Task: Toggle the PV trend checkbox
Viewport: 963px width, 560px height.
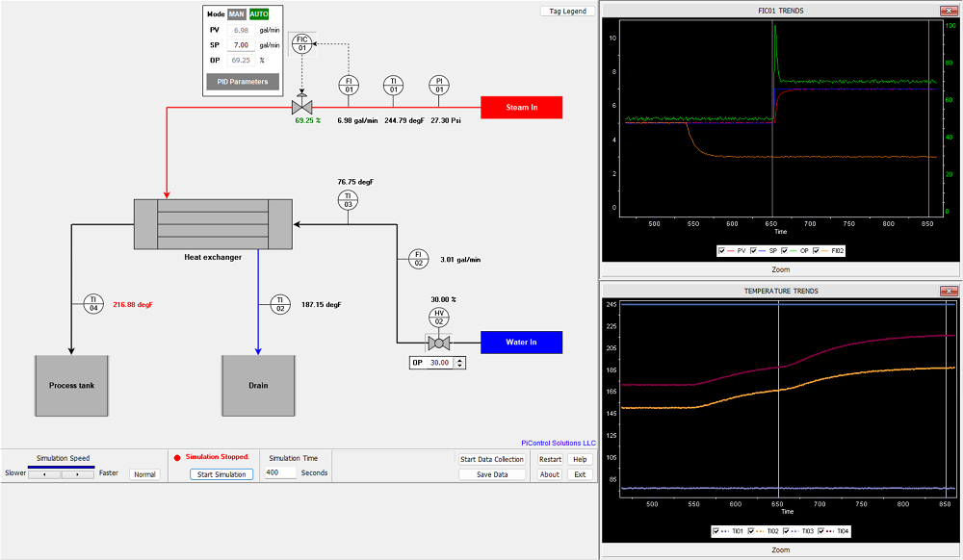Action: [x=721, y=251]
